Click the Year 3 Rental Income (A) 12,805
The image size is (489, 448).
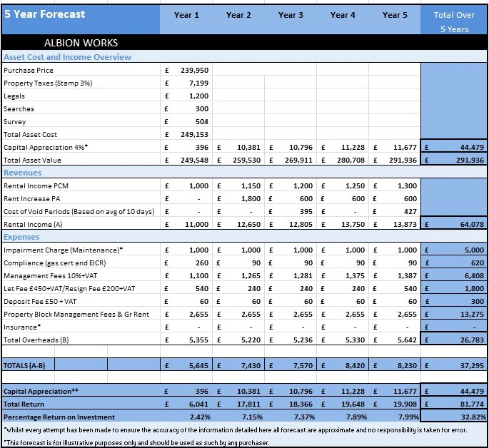[x=301, y=224]
